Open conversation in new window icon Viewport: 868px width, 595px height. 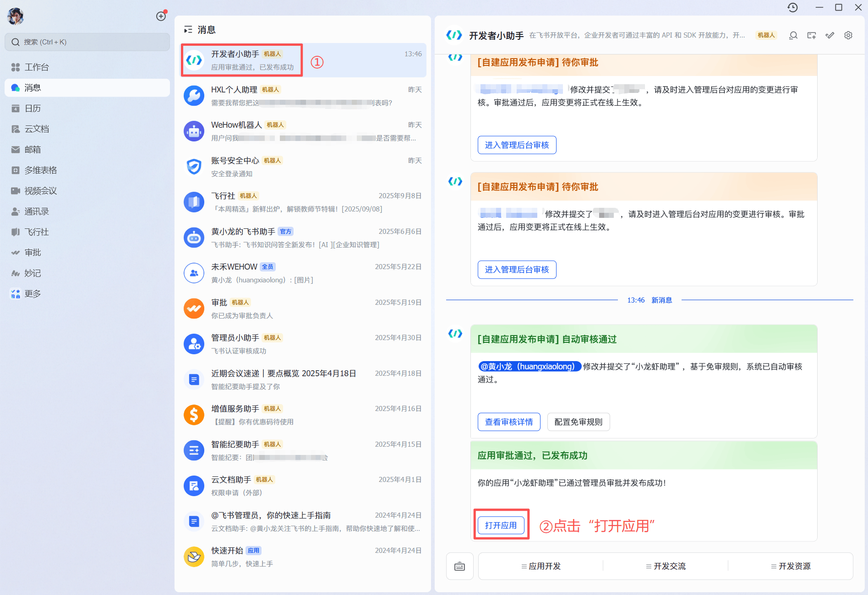811,35
